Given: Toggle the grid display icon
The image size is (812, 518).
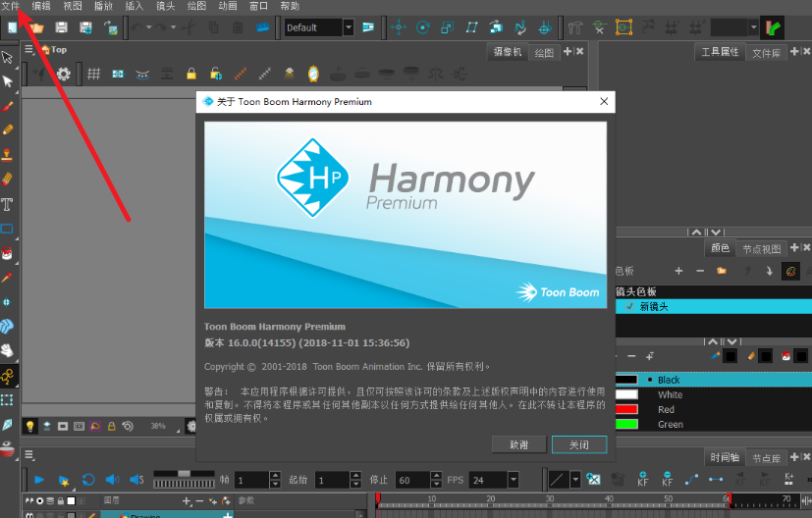Looking at the screenshot, I should pyautogui.click(x=94, y=74).
